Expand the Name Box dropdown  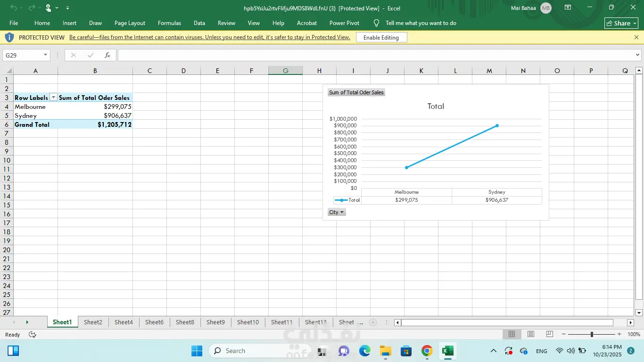coord(46,55)
